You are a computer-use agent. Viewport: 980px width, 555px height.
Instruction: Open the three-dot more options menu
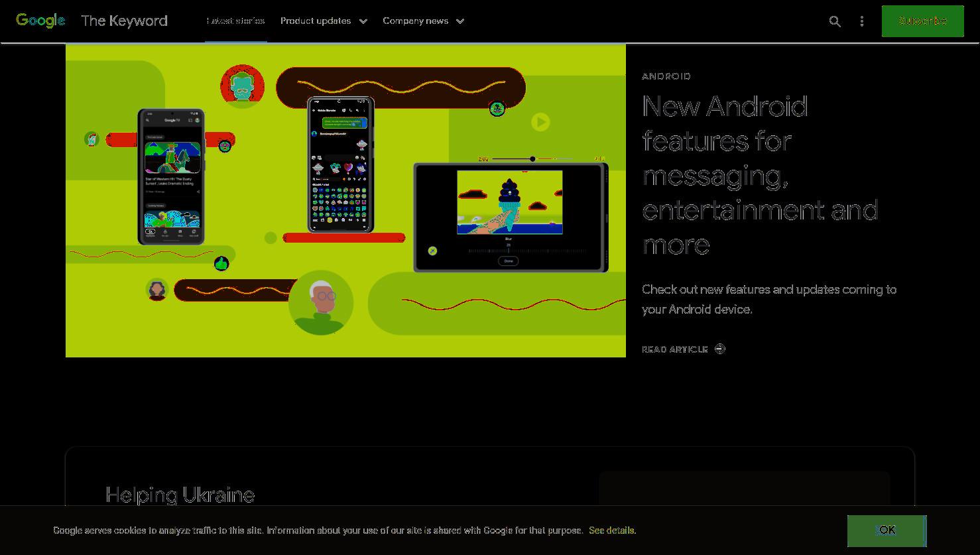[x=862, y=21]
